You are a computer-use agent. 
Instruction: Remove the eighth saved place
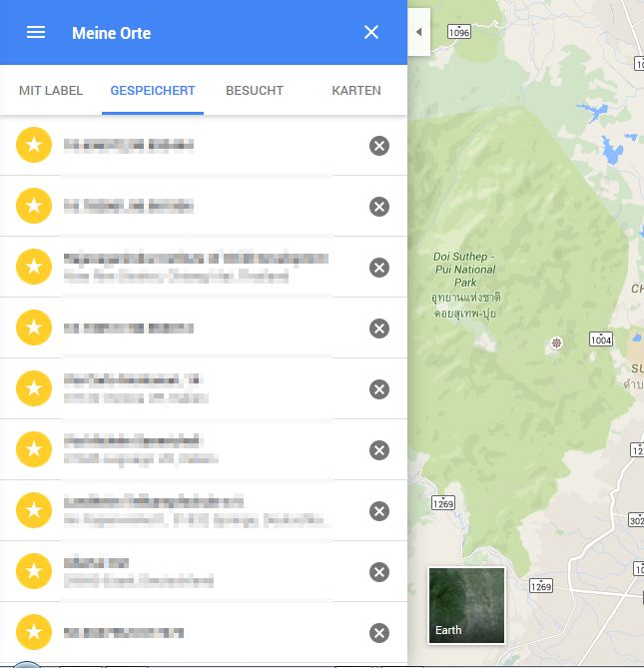tap(379, 572)
